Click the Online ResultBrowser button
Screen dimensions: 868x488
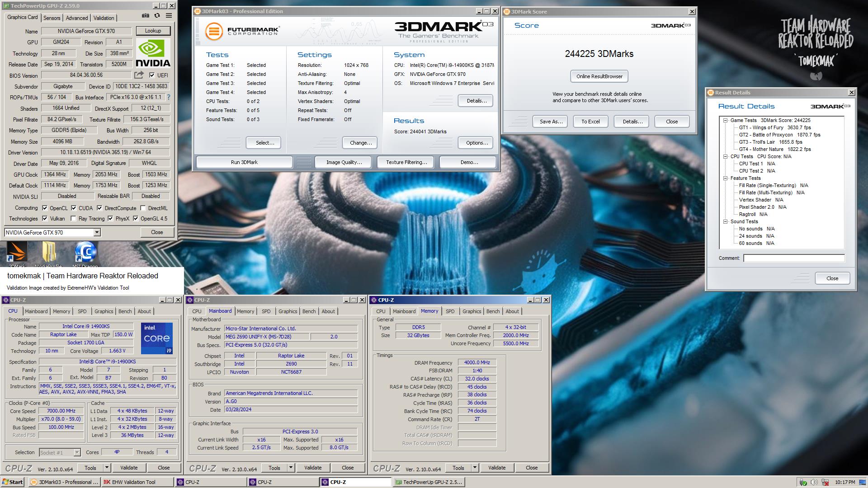[x=599, y=76]
